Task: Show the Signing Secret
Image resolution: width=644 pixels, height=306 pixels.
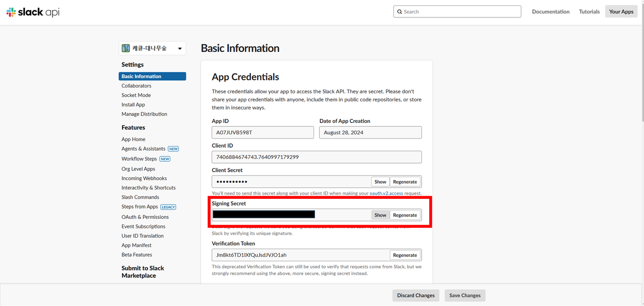Action: coord(380,215)
